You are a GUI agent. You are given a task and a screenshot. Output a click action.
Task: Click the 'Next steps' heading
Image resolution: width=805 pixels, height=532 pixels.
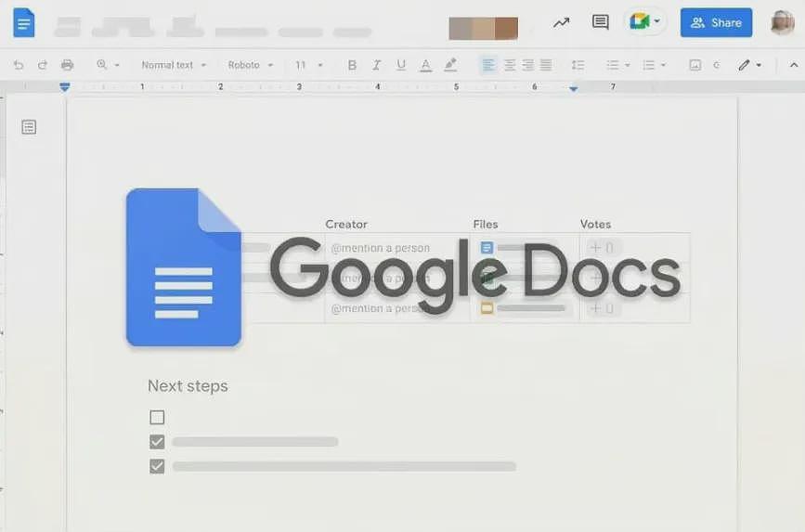[188, 386]
